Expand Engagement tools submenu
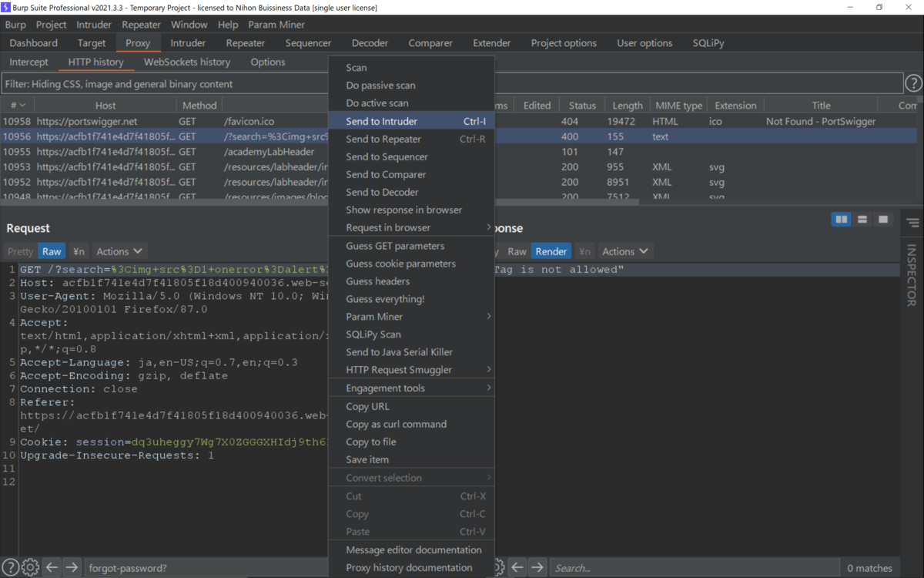 (411, 388)
